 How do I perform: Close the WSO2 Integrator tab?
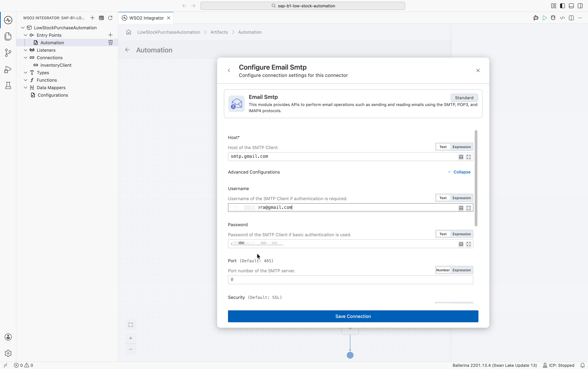pyautogui.click(x=169, y=18)
